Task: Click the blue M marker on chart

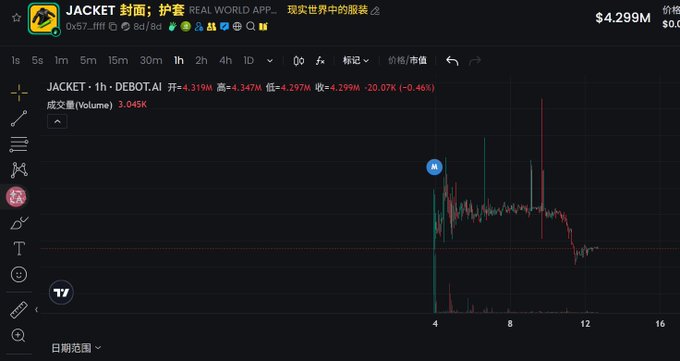Action: tap(434, 167)
